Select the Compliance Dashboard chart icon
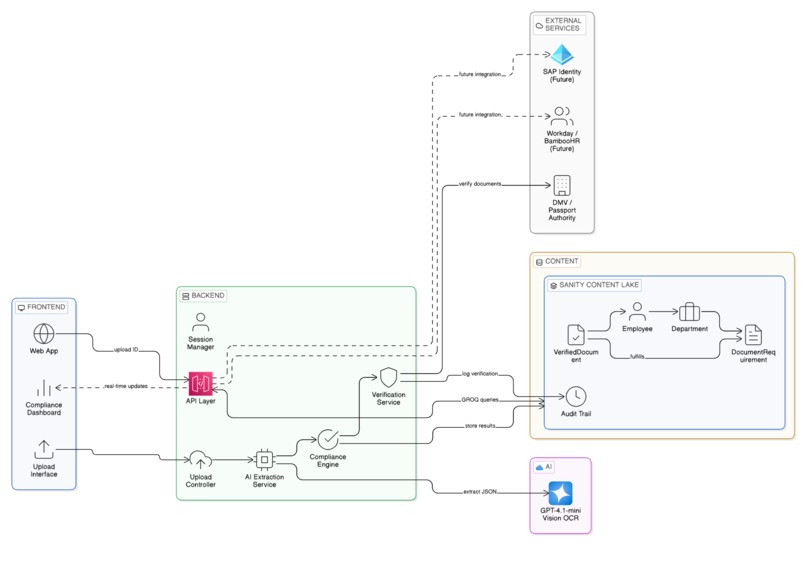Screen dimensions: 806x561 [x=44, y=388]
